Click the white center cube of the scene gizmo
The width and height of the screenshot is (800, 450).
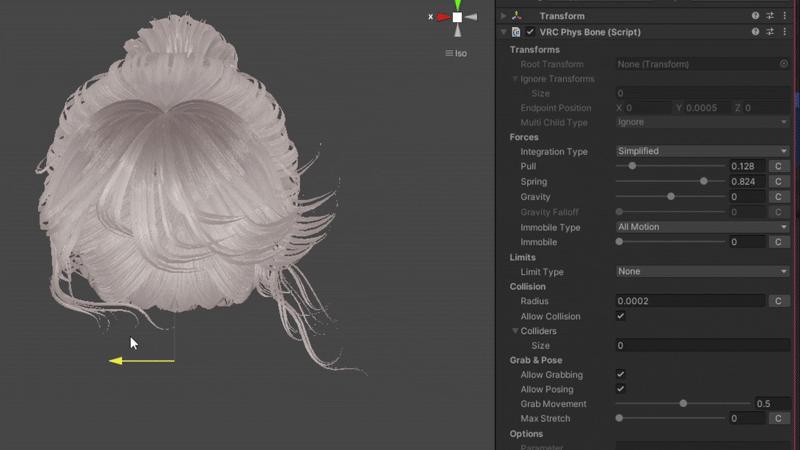coord(457,17)
